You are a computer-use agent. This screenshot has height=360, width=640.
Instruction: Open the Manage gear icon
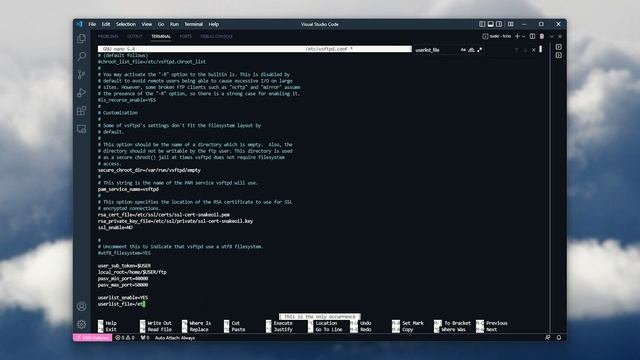[82, 324]
